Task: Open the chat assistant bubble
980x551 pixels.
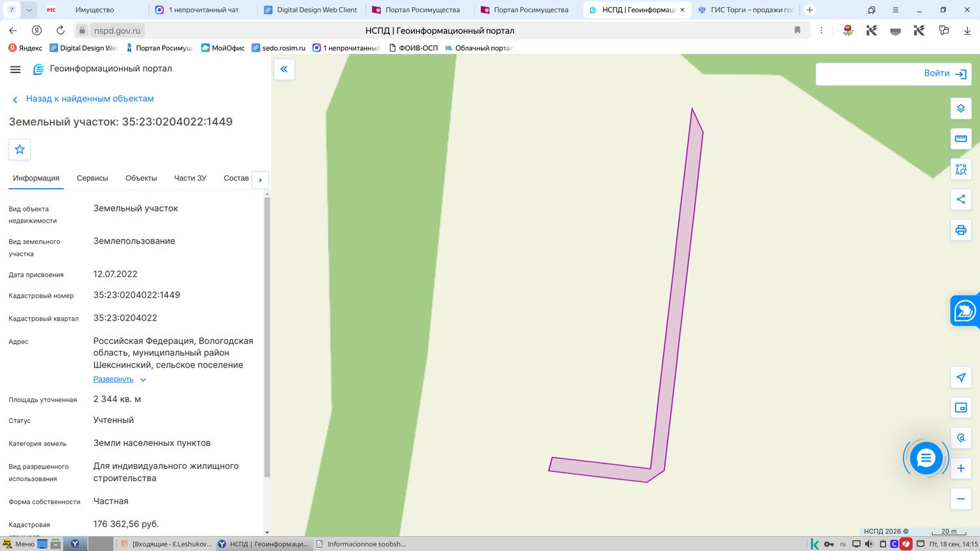Action: 926,458
